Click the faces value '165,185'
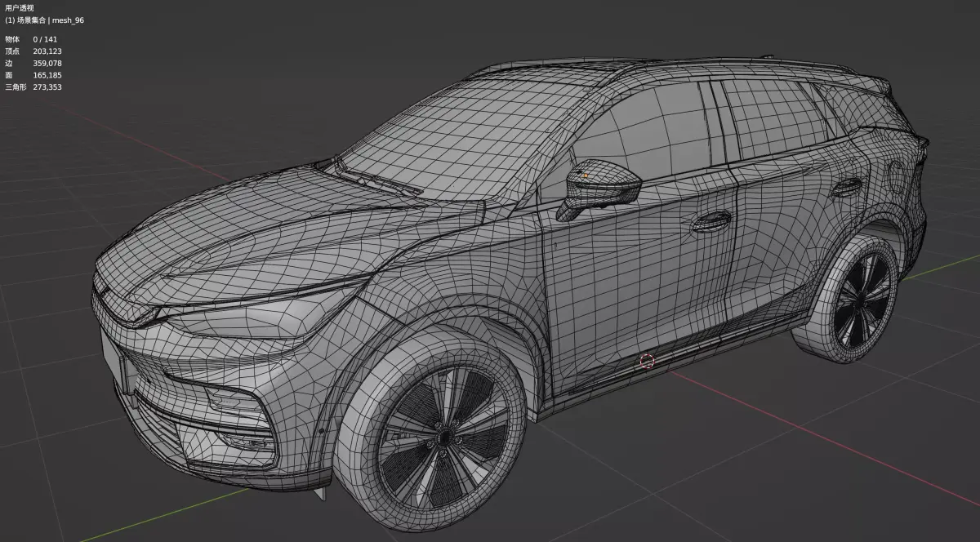 tap(47, 75)
